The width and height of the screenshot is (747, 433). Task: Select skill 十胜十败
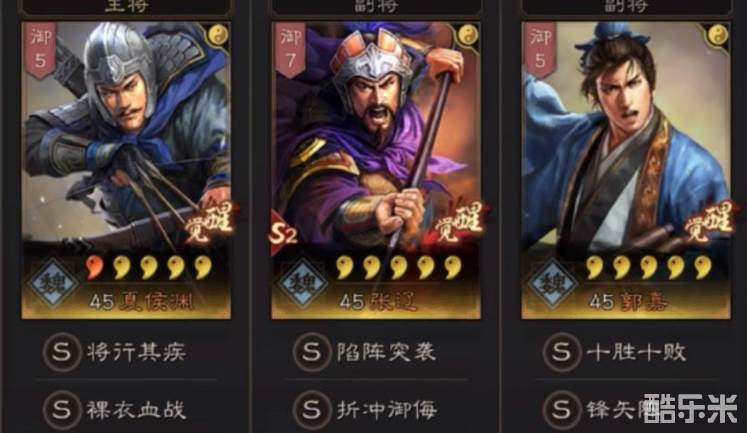(x=636, y=352)
